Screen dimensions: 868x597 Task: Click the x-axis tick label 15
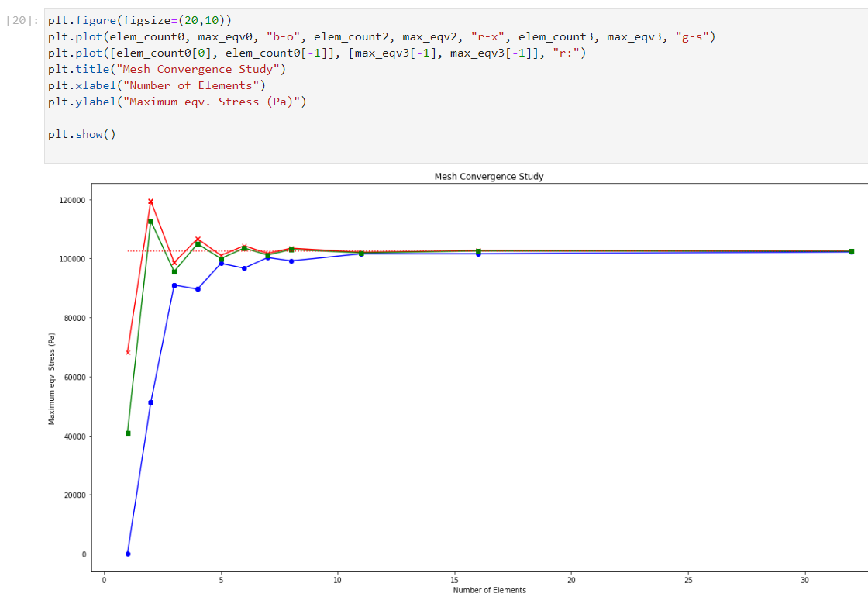tap(454, 581)
